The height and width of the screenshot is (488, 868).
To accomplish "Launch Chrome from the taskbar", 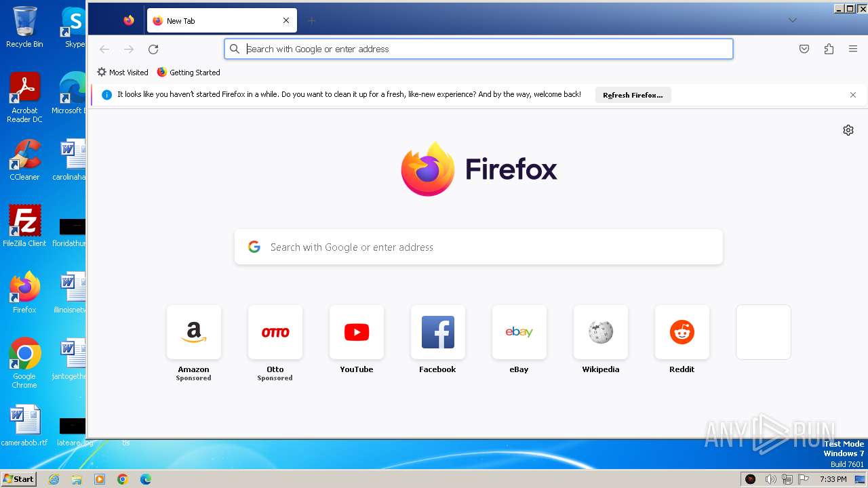I will [x=123, y=479].
